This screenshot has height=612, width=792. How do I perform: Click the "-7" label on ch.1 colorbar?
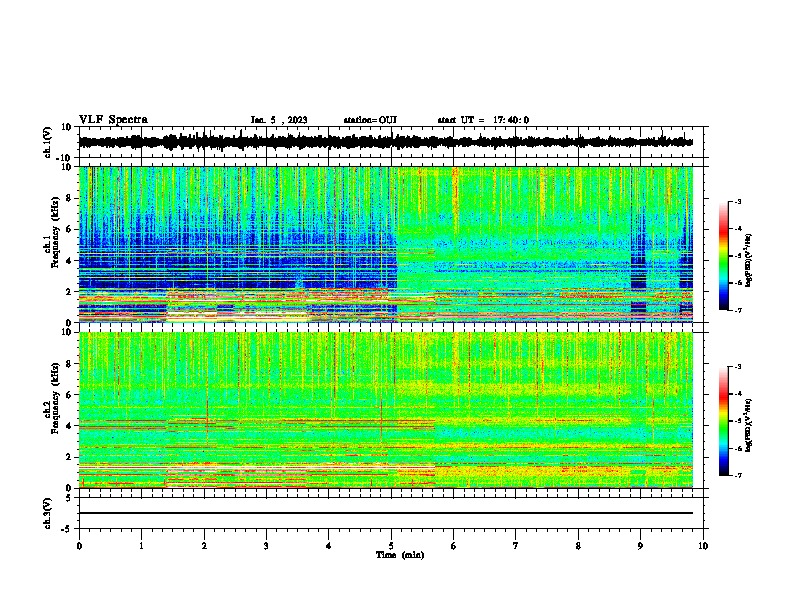[738, 310]
